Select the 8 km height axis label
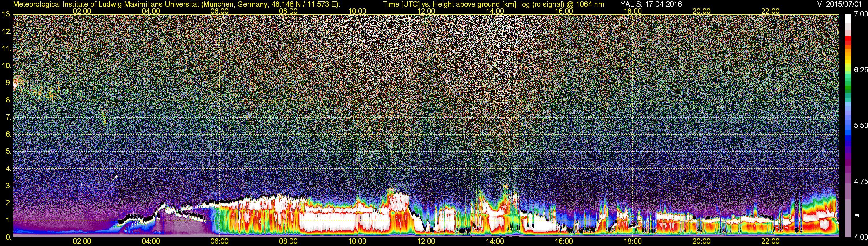 tap(8, 100)
